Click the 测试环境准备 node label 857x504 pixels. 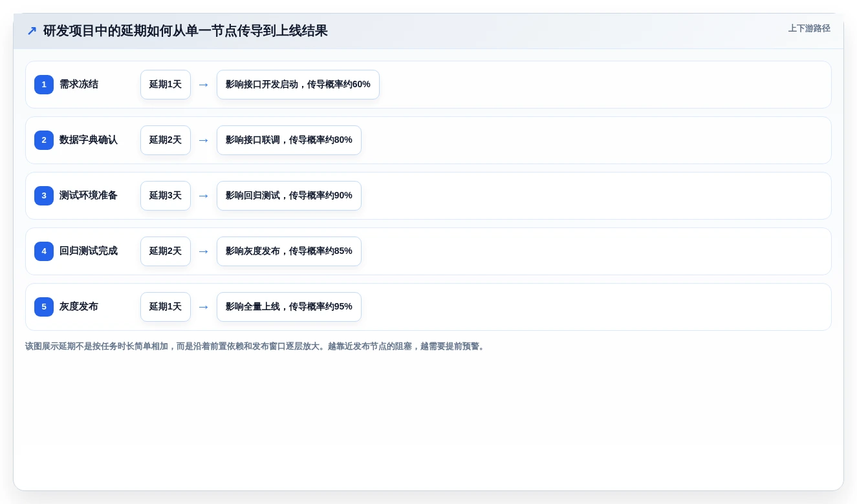(x=89, y=196)
